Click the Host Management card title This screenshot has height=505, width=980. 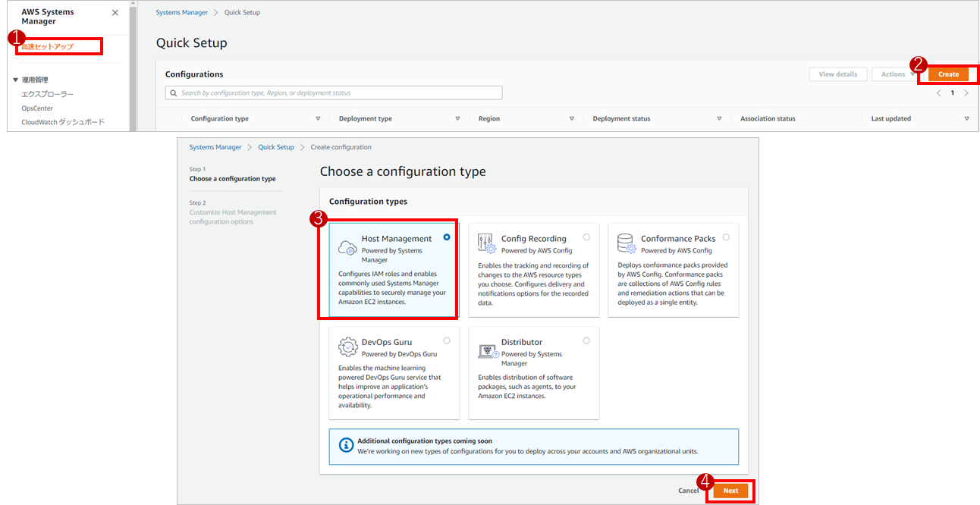click(x=397, y=239)
